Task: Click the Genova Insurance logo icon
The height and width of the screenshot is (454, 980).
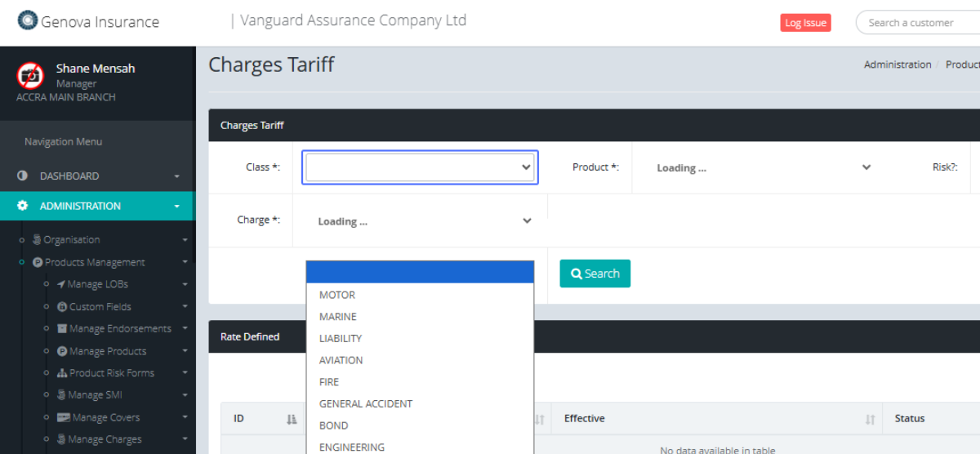Action: 28,21
